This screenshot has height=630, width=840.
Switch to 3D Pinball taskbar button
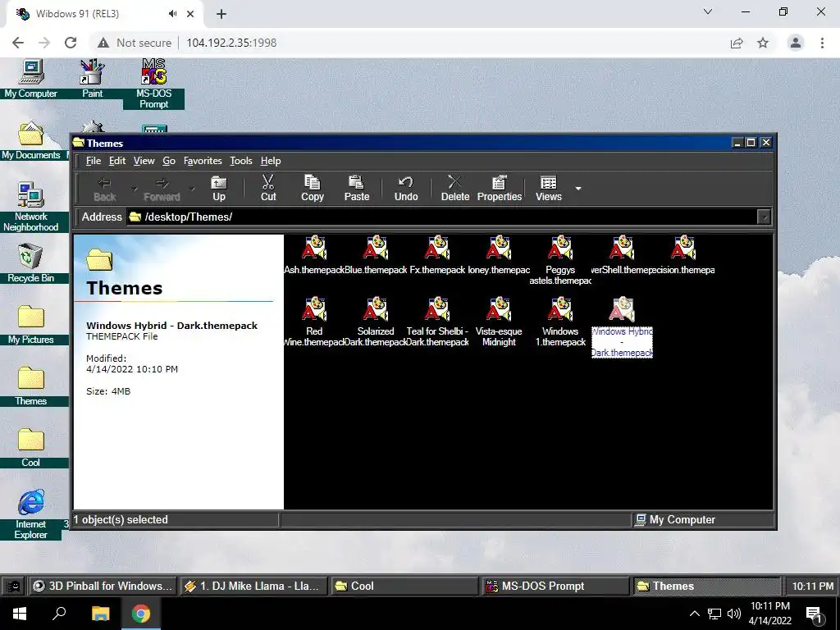pyautogui.click(x=103, y=586)
